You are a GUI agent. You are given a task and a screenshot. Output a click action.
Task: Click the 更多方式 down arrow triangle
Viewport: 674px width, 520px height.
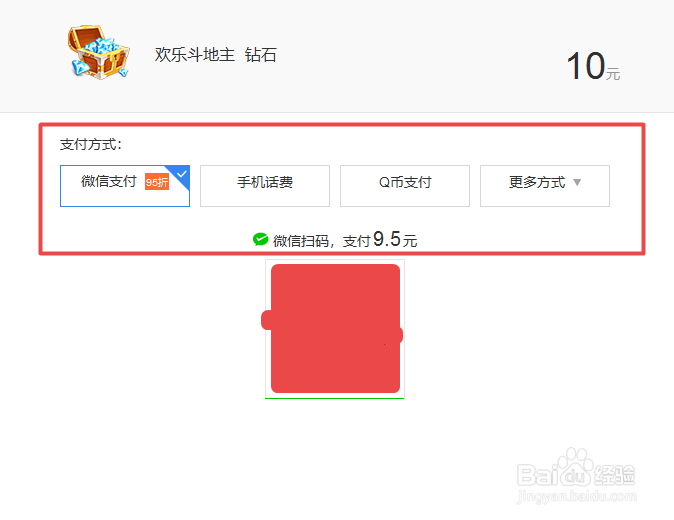click(577, 182)
